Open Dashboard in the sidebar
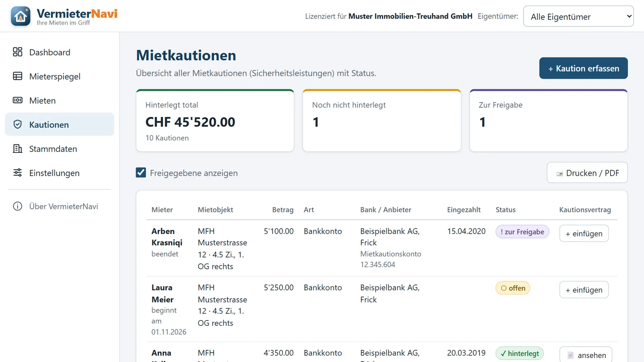Viewport: 644px width, 362px height. point(60,52)
